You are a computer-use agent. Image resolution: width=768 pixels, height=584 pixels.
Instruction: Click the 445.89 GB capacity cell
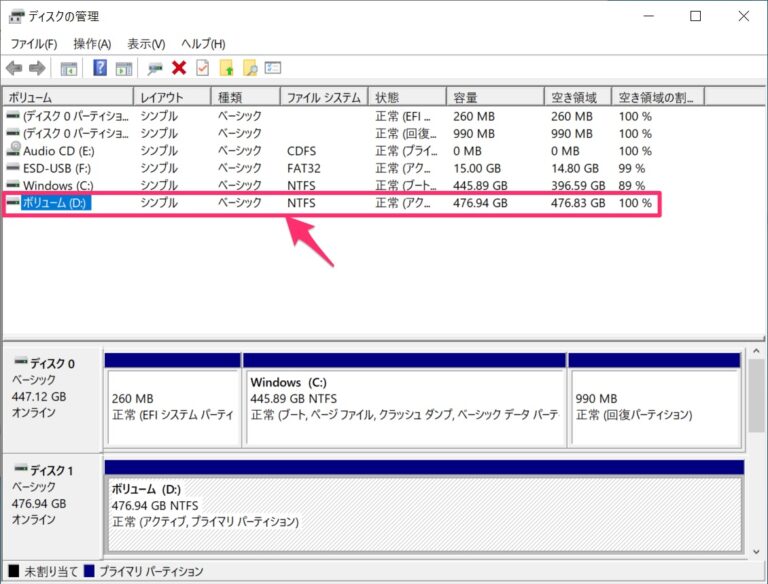pyautogui.click(x=480, y=185)
